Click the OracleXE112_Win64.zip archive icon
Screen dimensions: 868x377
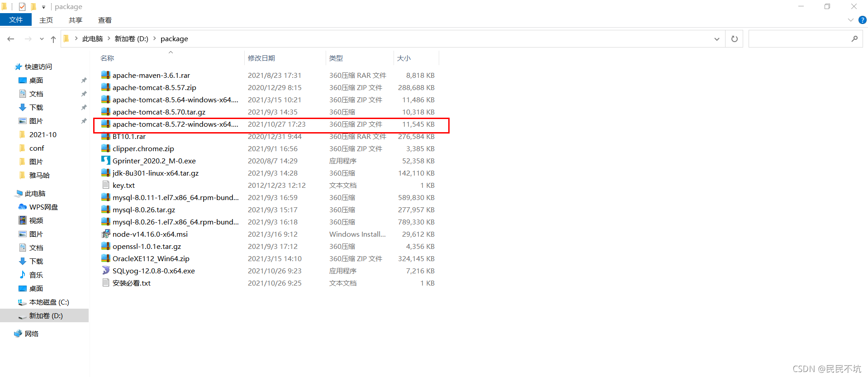105,258
